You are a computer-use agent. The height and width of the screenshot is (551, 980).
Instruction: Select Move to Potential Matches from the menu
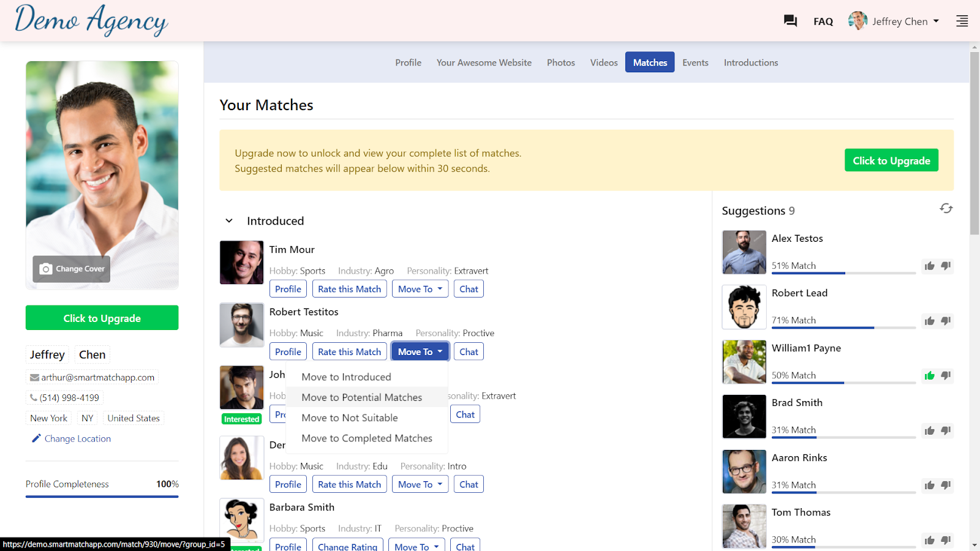(362, 397)
